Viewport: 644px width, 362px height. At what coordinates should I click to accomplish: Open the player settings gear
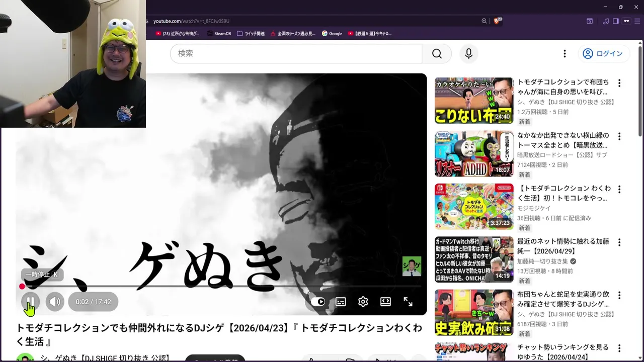(363, 302)
